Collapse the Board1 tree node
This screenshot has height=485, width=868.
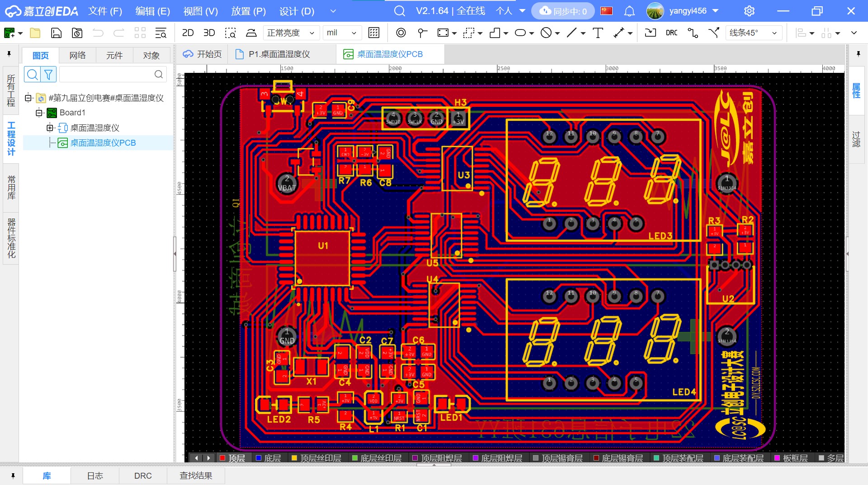(x=39, y=113)
